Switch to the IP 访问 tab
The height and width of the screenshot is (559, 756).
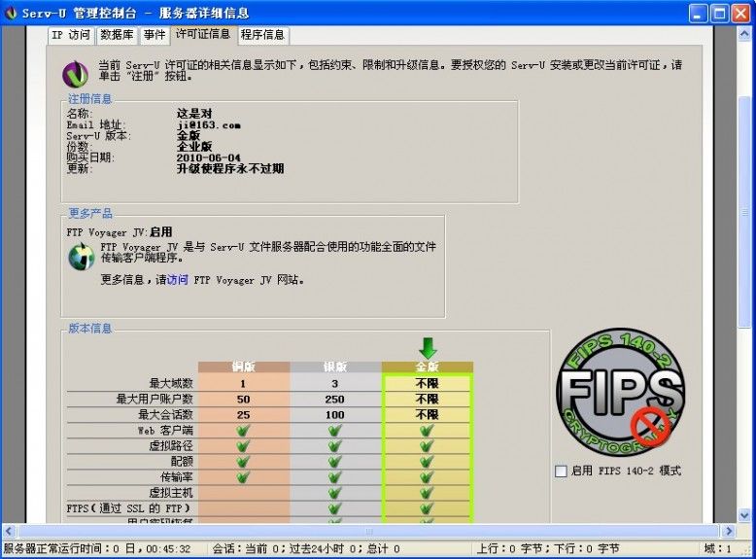point(71,35)
